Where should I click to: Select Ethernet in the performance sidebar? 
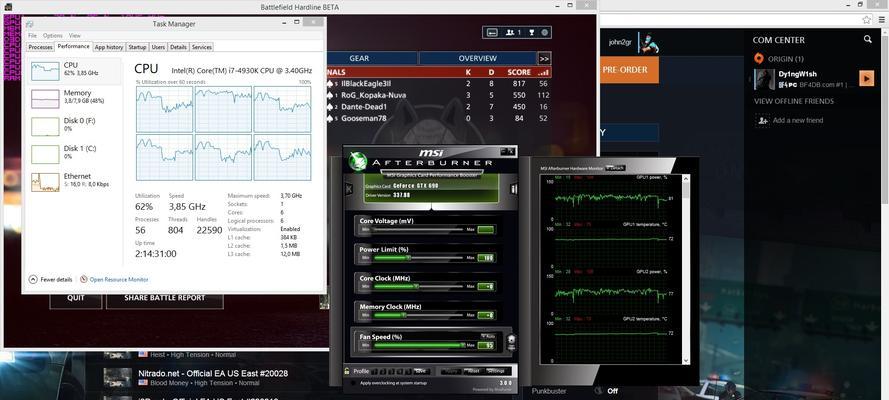(74, 181)
